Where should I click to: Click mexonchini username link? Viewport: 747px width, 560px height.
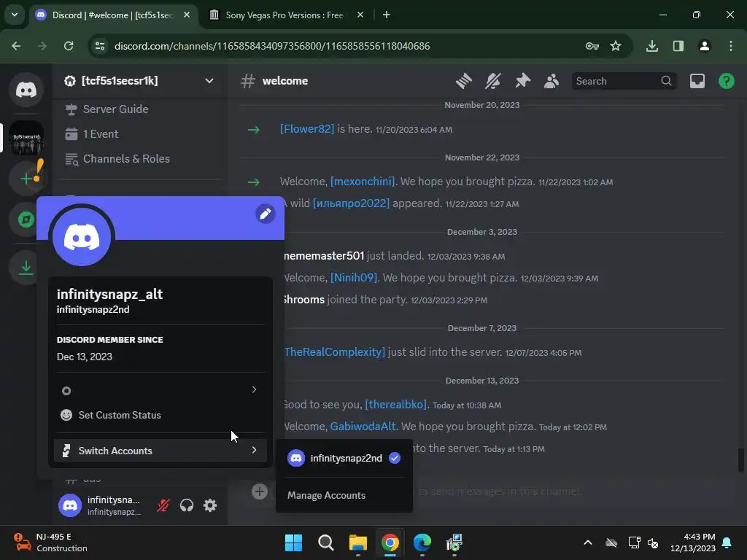coord(362,182)
